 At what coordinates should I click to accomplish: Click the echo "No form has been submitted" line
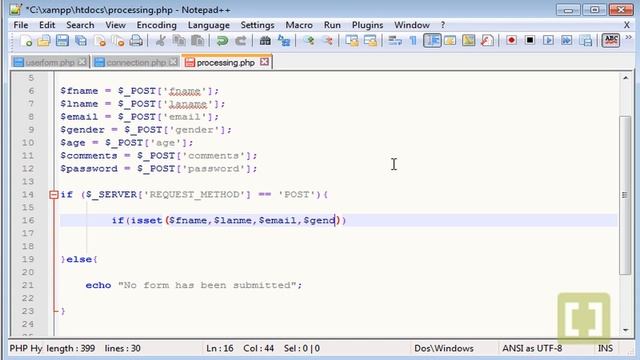pyautogui.click(x=194, y=285)
